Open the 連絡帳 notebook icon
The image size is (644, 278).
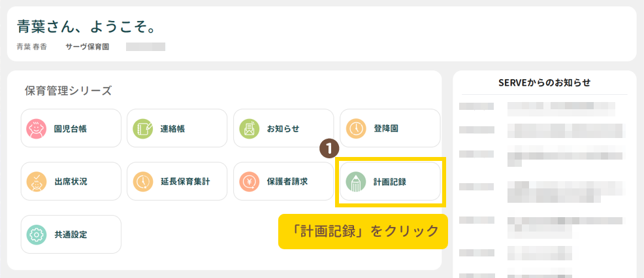[143, 128]
